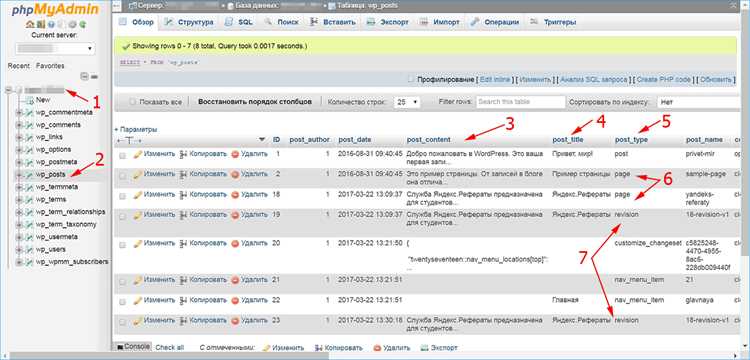The image size is (750, 360).
Task: Click the Create PHP code link
Action: 663,80
